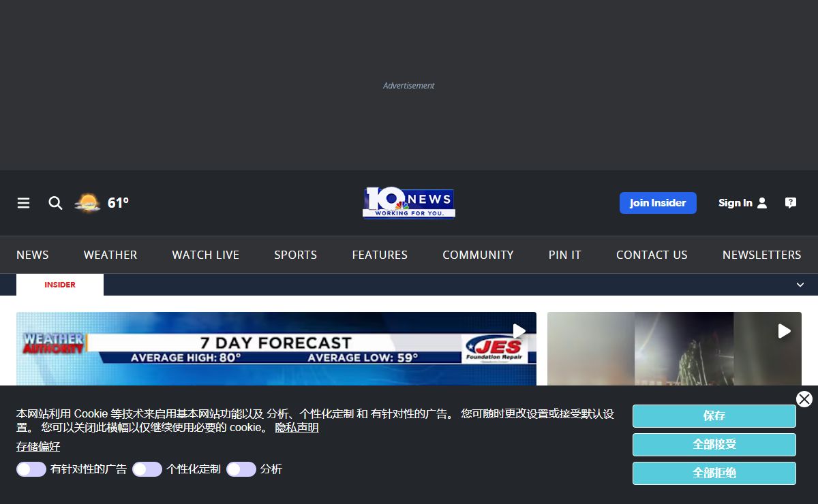
Task: Open the NEWS menu
Action: click(x=33, y=255)
